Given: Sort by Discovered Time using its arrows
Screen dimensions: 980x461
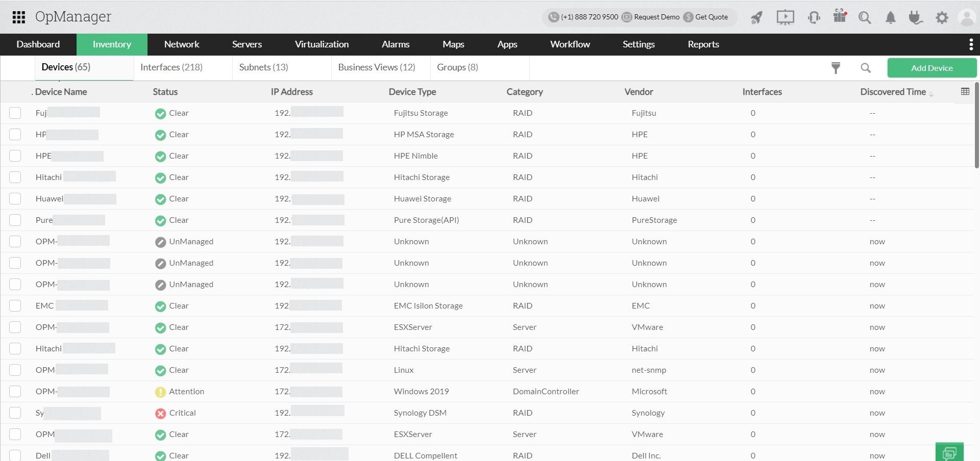Looking at the screenshot, I should [x=933, y=93].
